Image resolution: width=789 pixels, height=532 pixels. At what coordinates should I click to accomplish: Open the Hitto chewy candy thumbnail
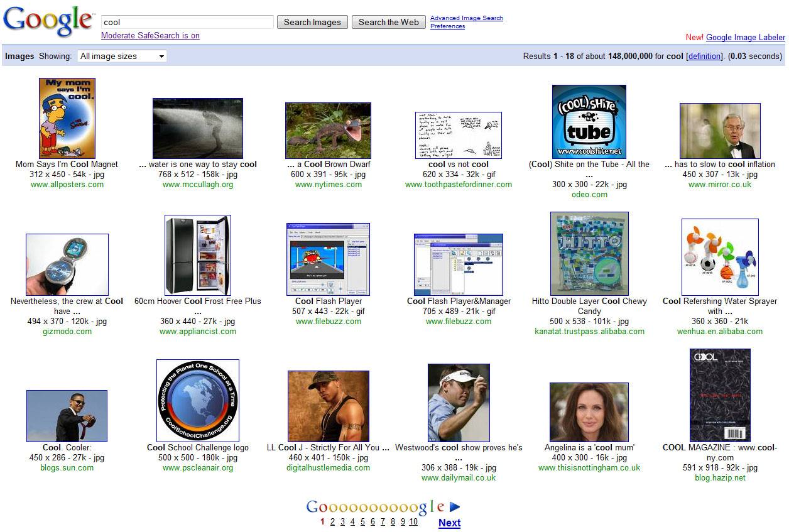(589, 254)
